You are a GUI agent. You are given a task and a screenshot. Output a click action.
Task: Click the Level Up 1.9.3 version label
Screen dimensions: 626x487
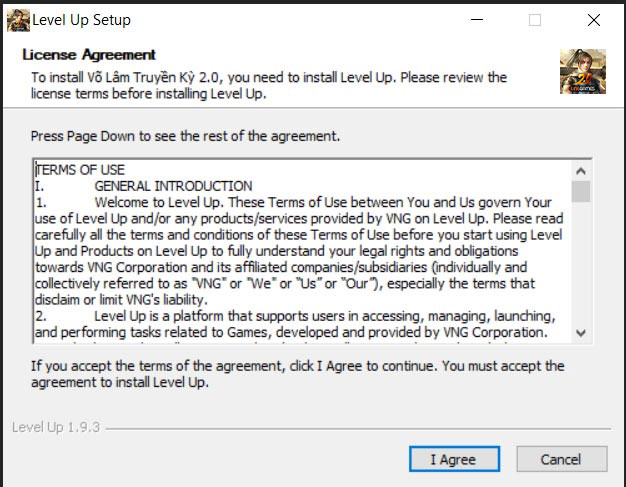coord(55,427)
